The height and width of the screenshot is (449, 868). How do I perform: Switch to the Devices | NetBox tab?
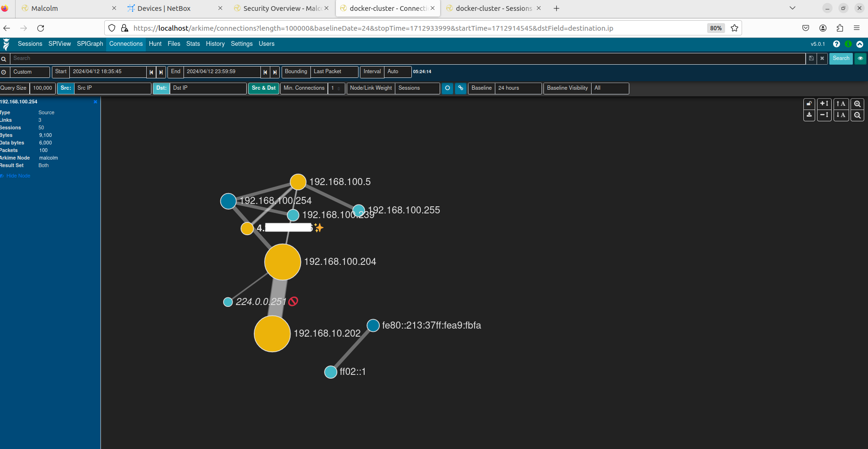pyautogui.click(x=164, y=8)
